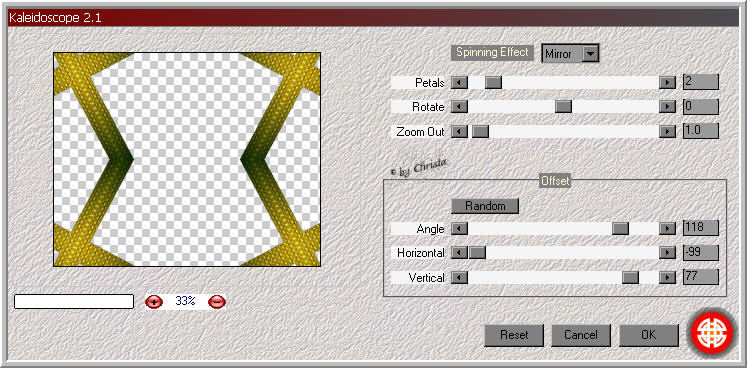Click the Horizontal right arrow
The height and width of the screenshot is (368, 747).
coord(667,253)
